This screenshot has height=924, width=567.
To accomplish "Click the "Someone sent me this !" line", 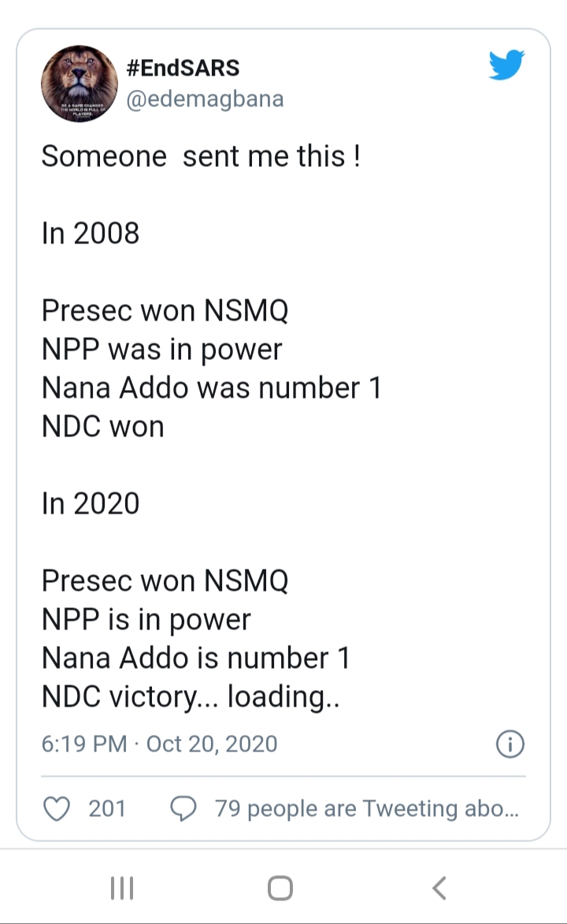I will coord(201,157).
